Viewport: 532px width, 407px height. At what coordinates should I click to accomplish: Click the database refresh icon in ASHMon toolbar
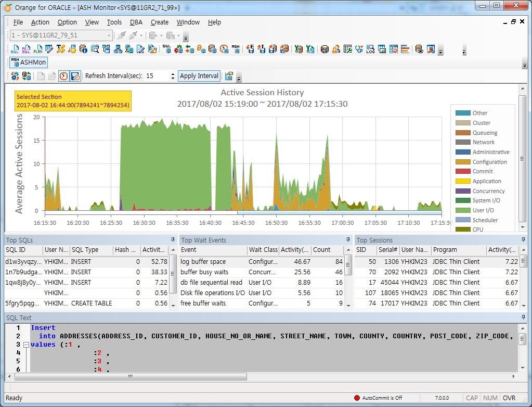[27, 75]
